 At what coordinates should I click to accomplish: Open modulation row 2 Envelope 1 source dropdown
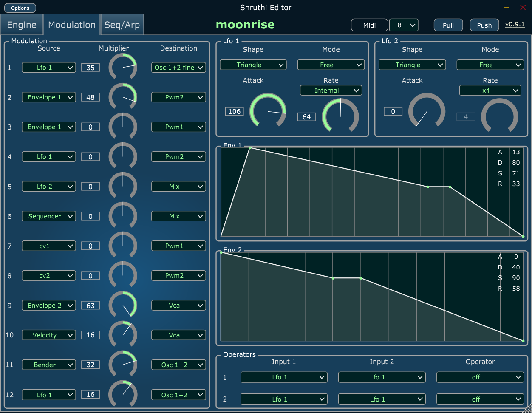(49, 97)
